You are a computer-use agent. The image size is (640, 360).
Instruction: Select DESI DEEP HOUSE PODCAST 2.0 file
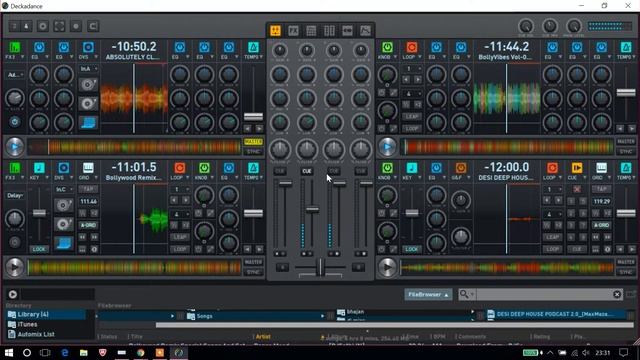click(x=555, y=314)
